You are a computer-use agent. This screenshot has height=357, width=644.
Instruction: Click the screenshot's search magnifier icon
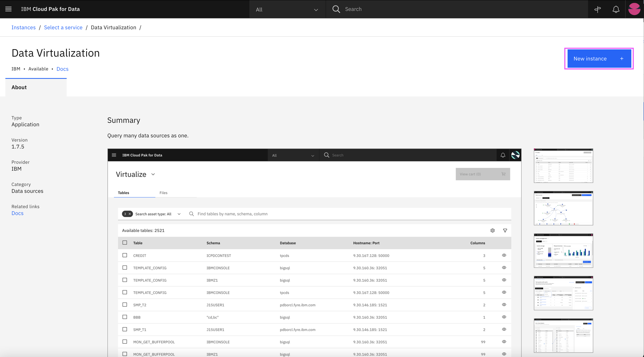click(x=326, y=155)
